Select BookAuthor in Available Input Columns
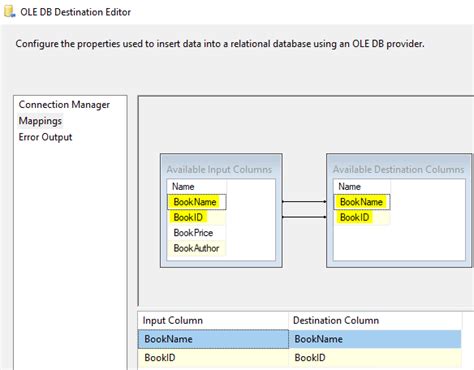The image size is (474, 370). [x=197, y=248]
